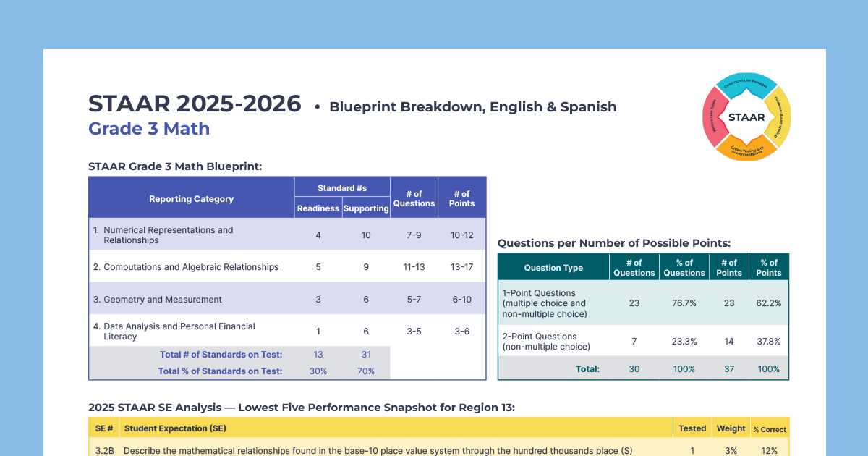Click the '7-9' questions value
Screen dimensions: 868x456
pos(414,235)
